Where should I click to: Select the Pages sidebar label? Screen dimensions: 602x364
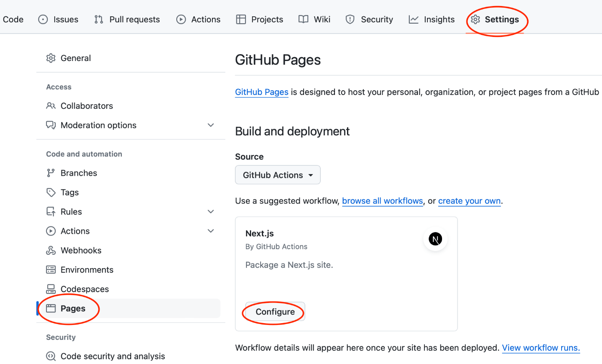(73, 308)
